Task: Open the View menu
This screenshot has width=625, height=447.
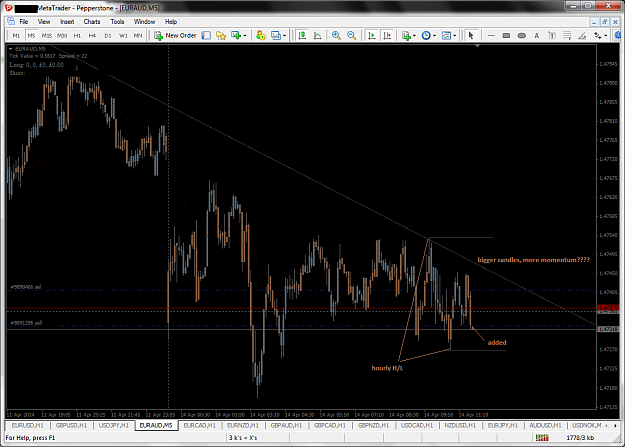Action: coord(44,22)
